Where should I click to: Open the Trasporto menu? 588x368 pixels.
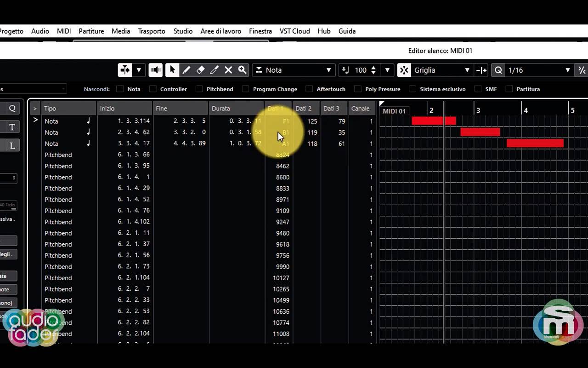pos(152,31)
